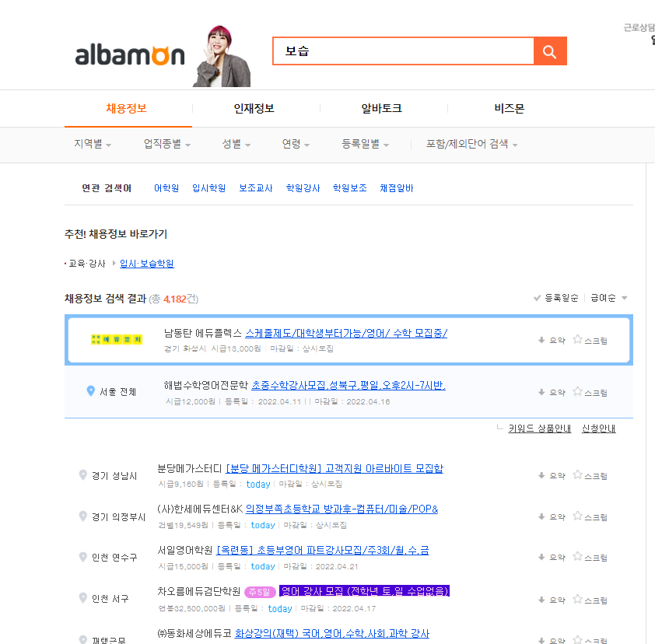Open the 알바토크 tab
The height and width of the screenshot is (644, 655).
382,109
